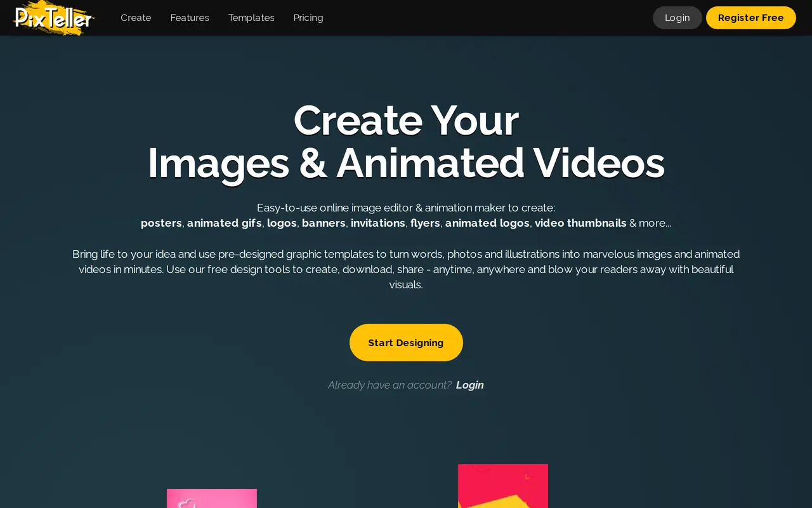Click the Register Free button

pos(750,18)
